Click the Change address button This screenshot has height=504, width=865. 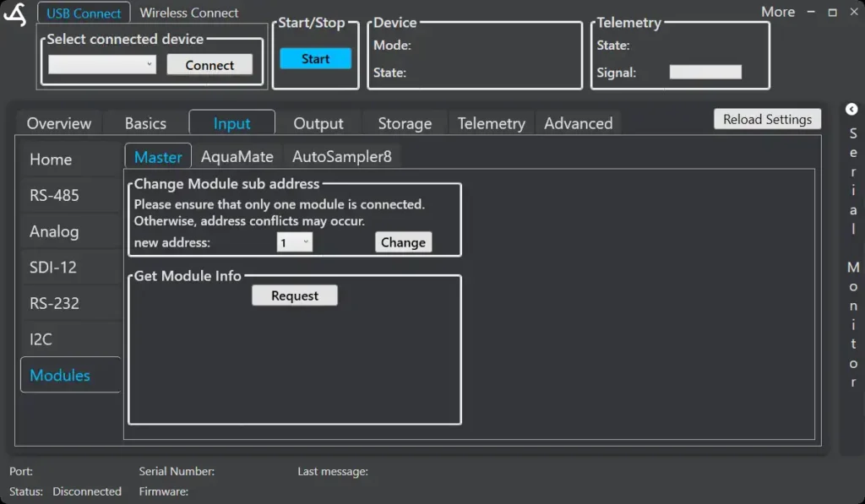click(x=403, y=242)
